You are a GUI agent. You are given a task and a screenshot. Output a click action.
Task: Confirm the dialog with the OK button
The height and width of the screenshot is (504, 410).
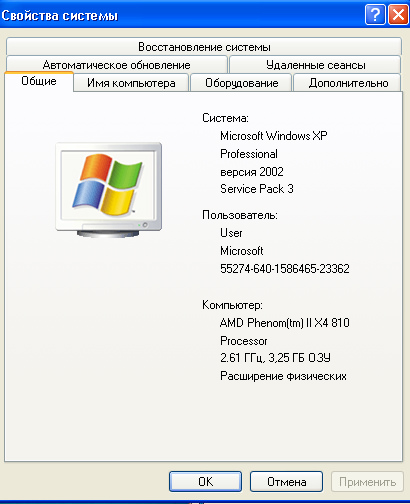[205, 481]
